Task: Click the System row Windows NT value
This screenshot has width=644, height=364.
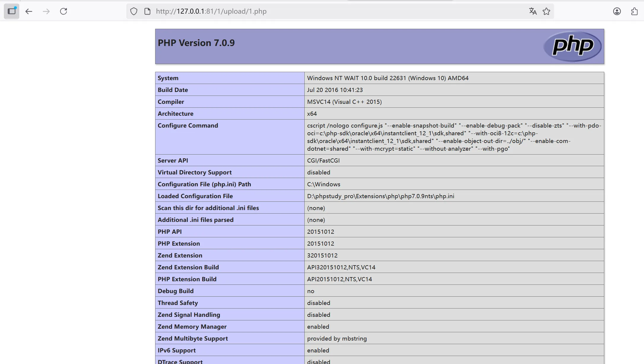Action: 388,78
